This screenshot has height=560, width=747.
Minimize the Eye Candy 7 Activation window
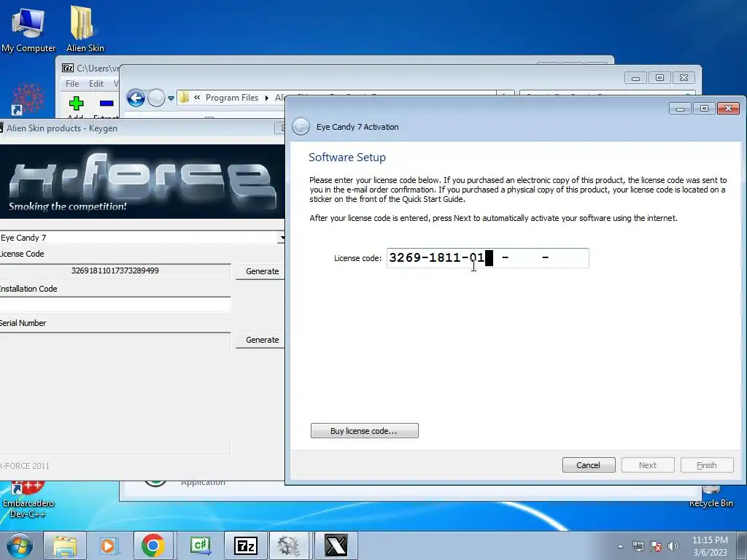coord(681,109)
